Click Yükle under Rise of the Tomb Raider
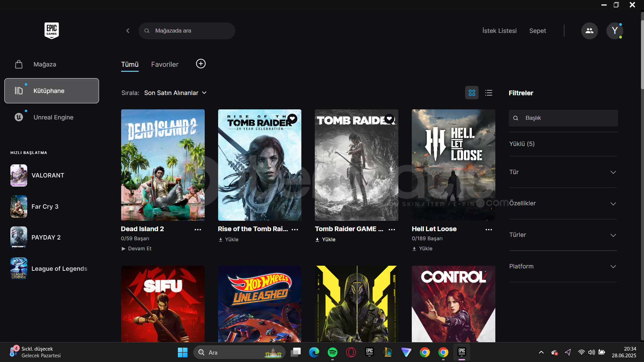 pyautogui.click(x=228, y=240)
